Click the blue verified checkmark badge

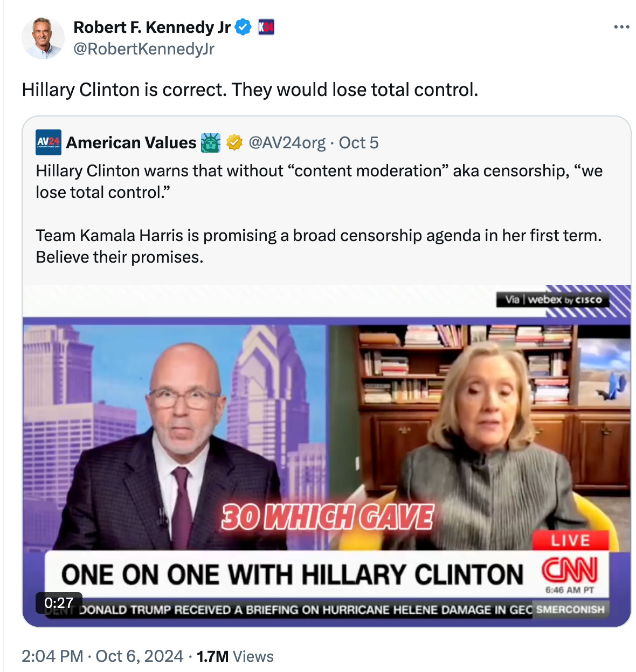pos(244,27)
